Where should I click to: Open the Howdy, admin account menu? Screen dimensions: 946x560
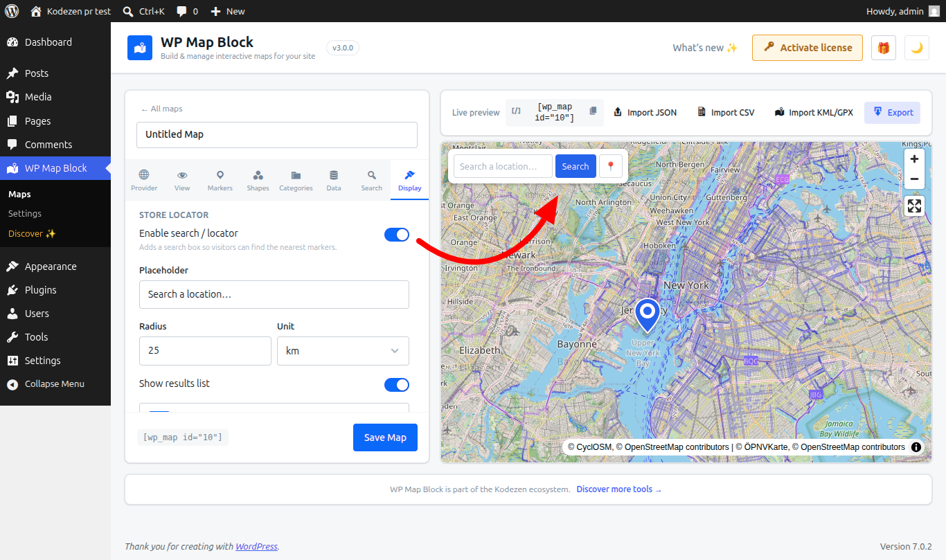click(903, 11)
